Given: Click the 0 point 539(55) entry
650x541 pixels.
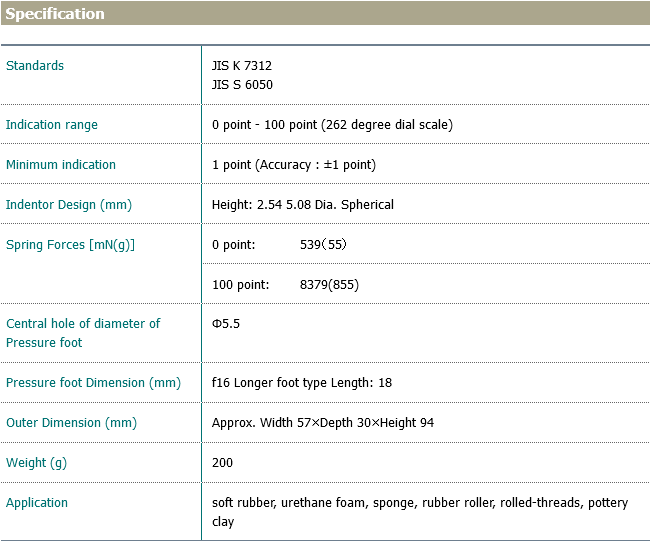Looking at the screenshot, I should pyautogui.click(x=279, y=245).
